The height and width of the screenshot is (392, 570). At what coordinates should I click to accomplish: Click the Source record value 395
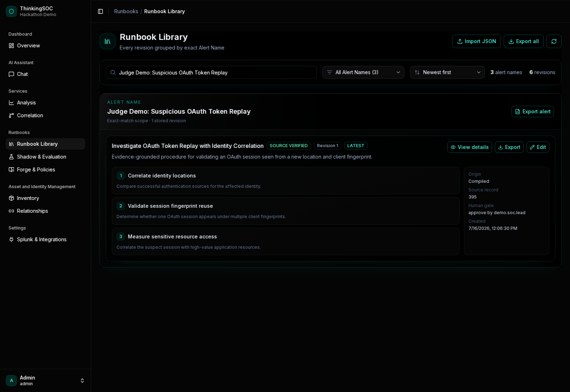pyautogui.click(x=472, y=197)
